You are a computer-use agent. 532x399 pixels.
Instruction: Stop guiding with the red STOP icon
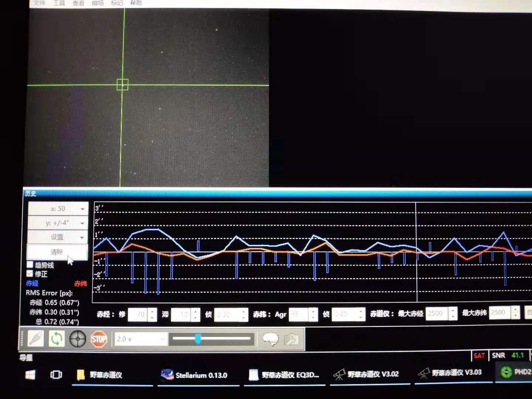[99, 339]
